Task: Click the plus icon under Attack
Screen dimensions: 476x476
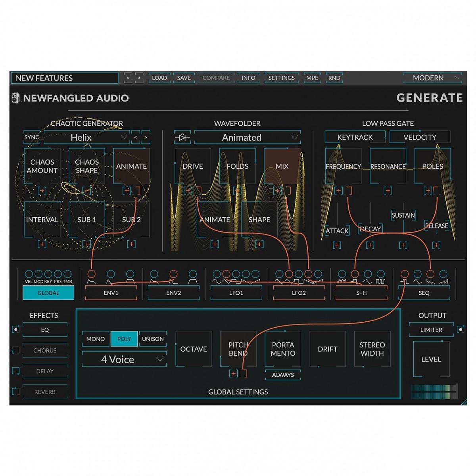Action: tap(337, 245)
